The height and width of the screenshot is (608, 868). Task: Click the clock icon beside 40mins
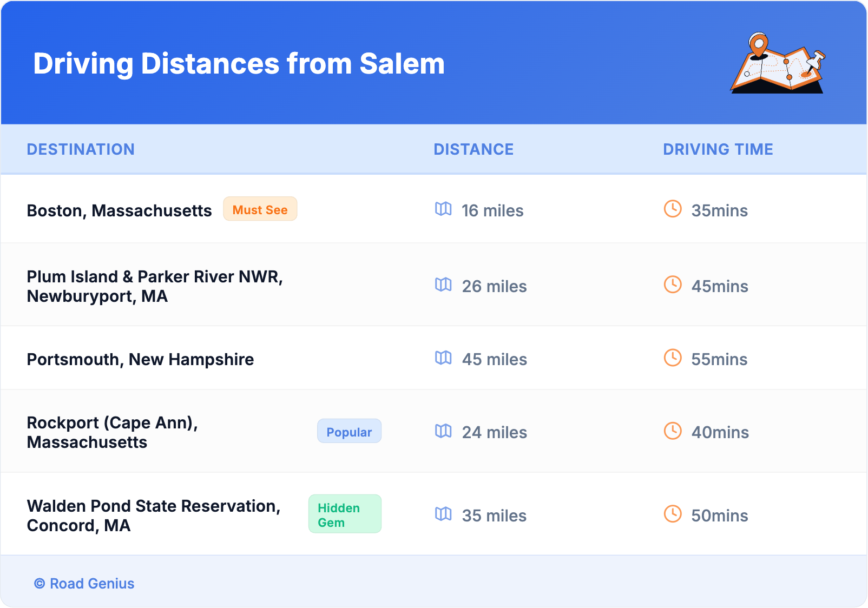point(673,431)
